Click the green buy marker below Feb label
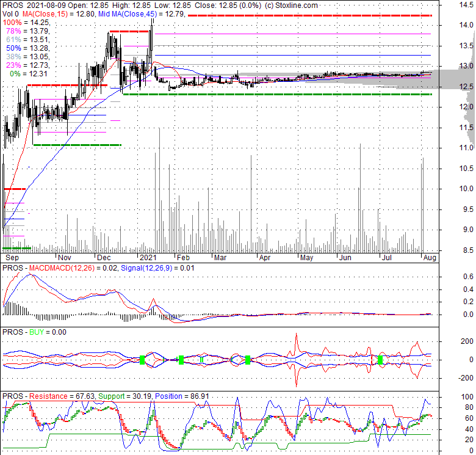Image resolution: width=476 pixels, height=455 pixels. point(181,360)
